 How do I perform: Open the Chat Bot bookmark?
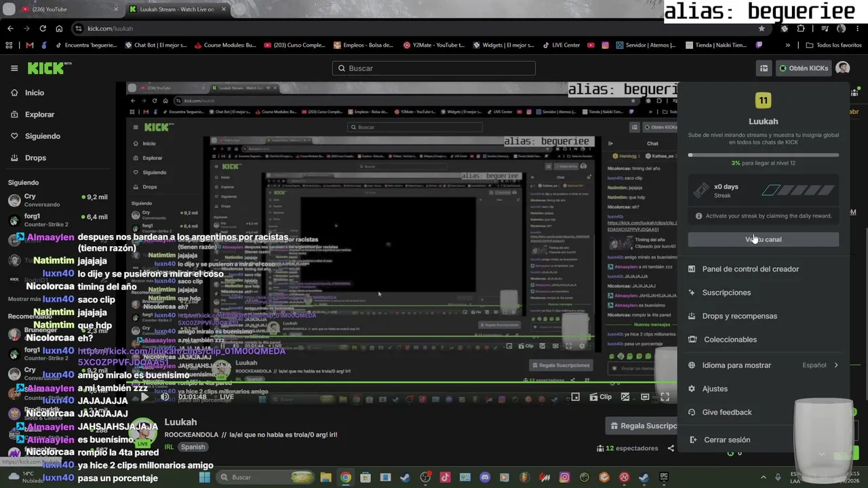coord(156,45)
